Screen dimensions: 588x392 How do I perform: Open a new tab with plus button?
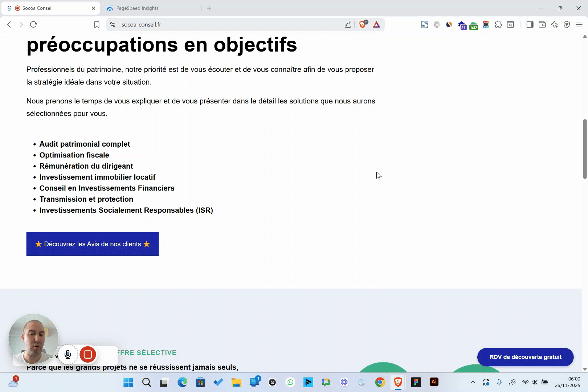[x=209, y=8]
